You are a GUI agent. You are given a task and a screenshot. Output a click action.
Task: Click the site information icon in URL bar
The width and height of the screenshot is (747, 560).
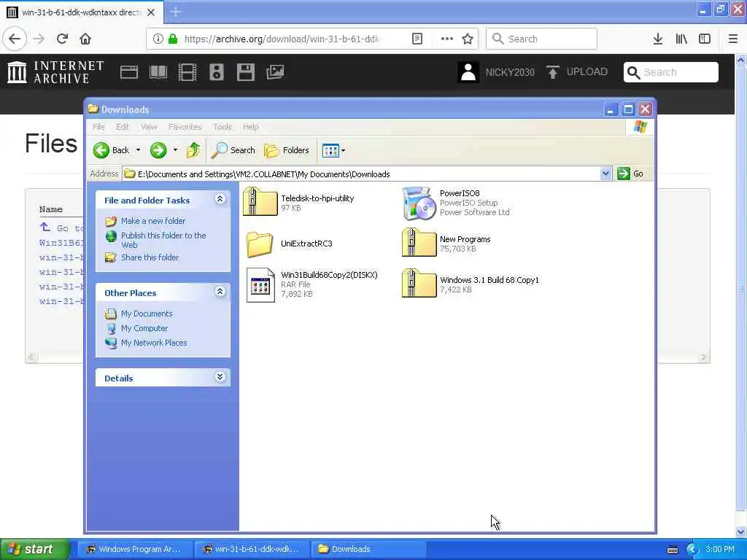pos(158,39)
